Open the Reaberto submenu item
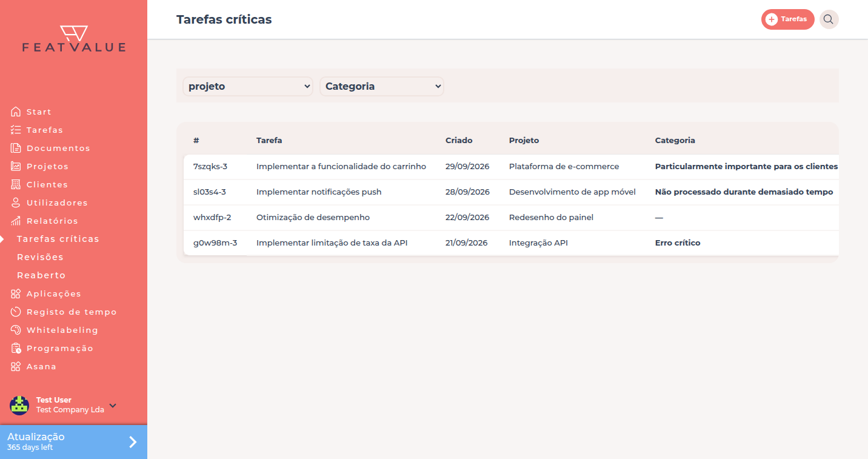 (41, 275)
